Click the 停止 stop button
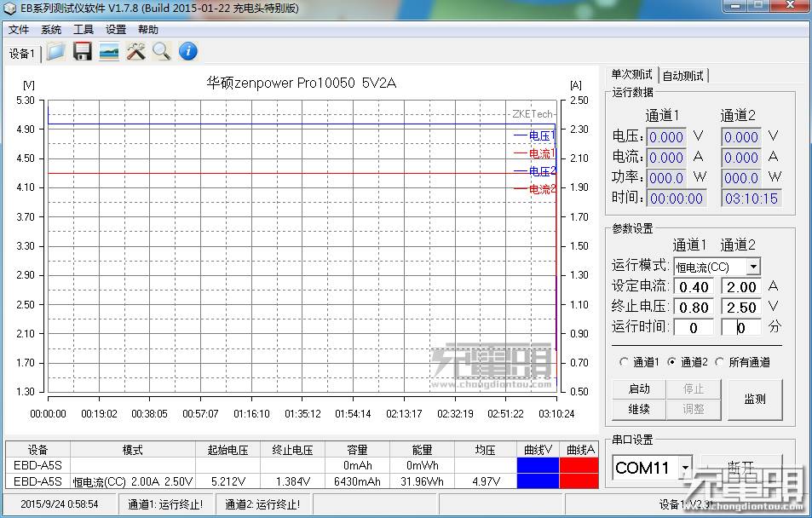The height and width of the screenshot is (518, 812). 693,389
